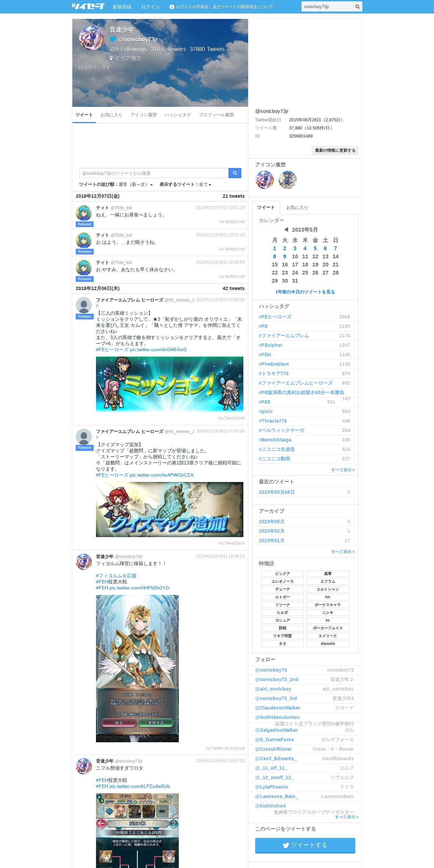The image size is (434, 868).
Task: Open followed account @LylaPhoenix
Action: pyautogui.click(x=271, y=787)
